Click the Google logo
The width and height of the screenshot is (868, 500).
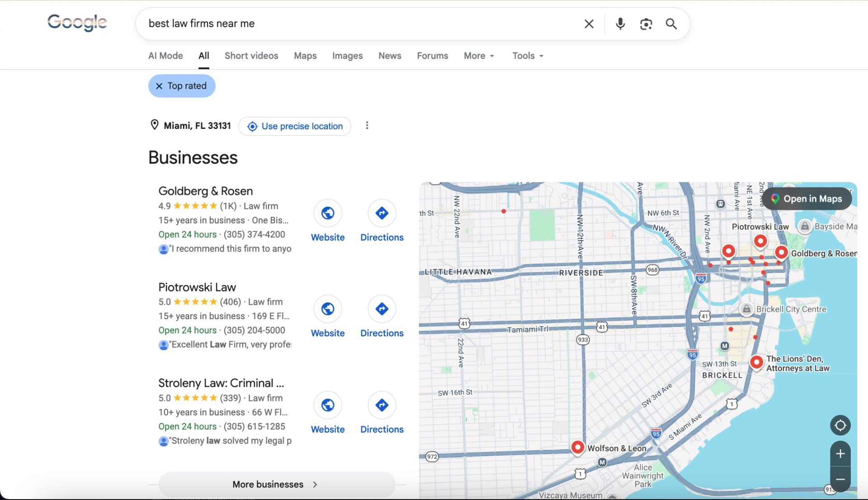pyautogui.click(x=77, y=22)
